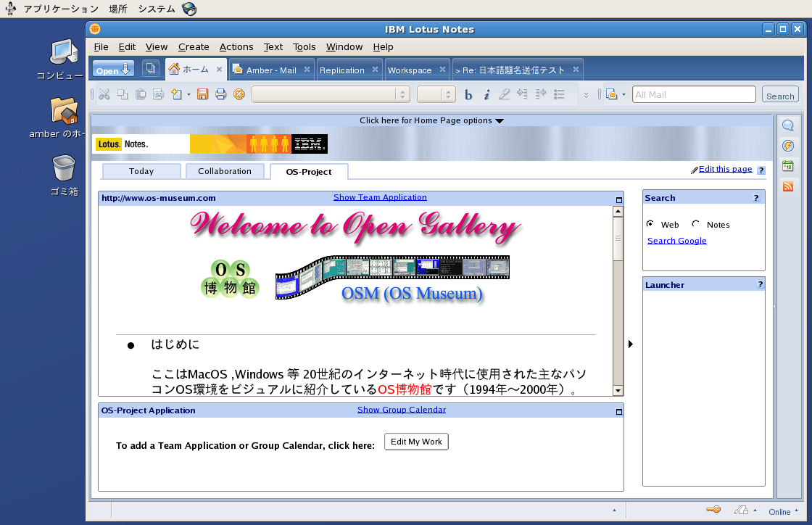
Task: Click the bulleted list toolbar icon
Action: pos(559,94)
